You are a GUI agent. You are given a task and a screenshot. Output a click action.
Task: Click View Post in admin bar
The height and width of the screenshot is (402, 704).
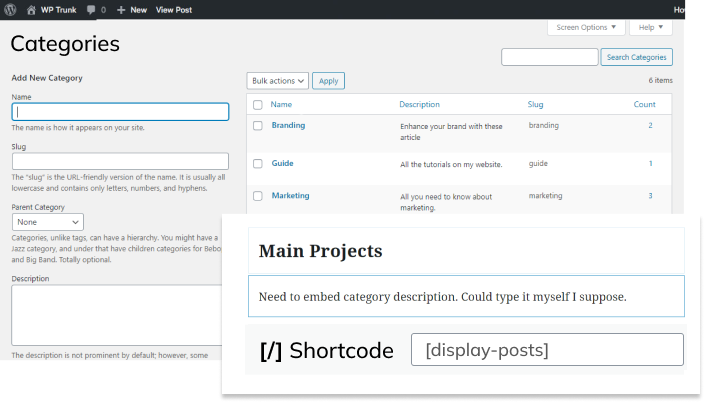pos(174,9)
